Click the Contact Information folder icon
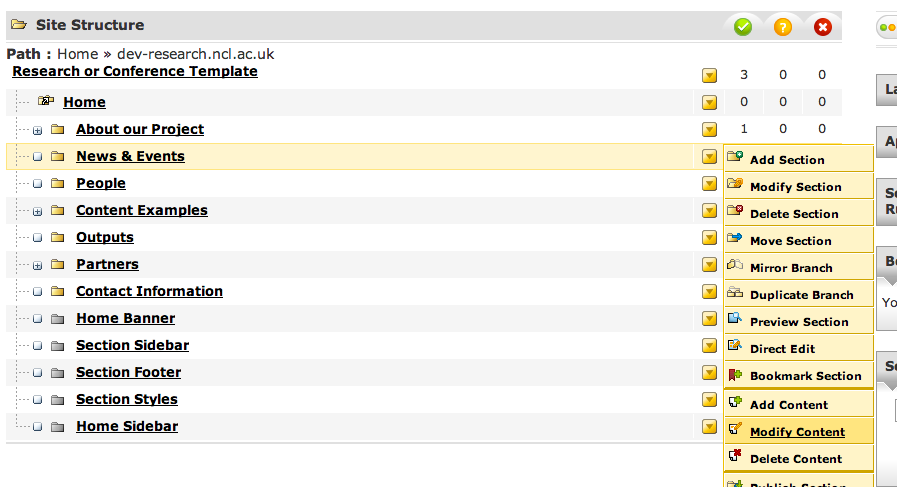The width and height of the screenshot is (897, 487). click(57, 292)
